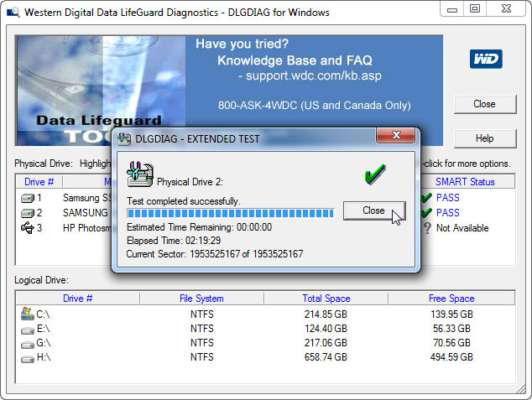Click the 56.33 GB free space value
The image size is (532, 400).
pos(451,329)
